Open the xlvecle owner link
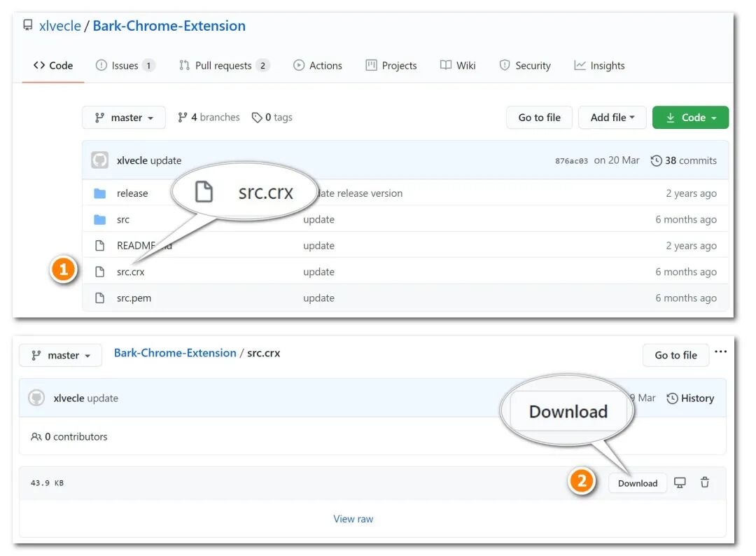The height and width of the screenshot is (556, 756). [59, 25]
